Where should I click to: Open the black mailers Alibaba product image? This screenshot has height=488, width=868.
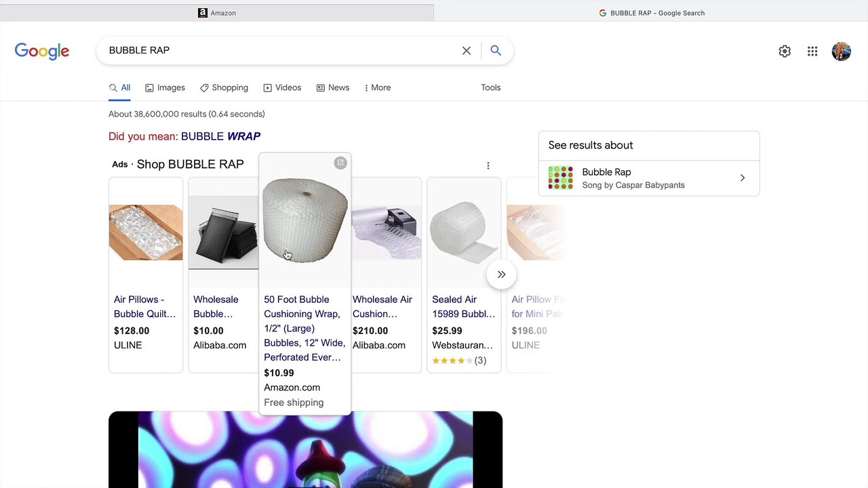(223, 232)
